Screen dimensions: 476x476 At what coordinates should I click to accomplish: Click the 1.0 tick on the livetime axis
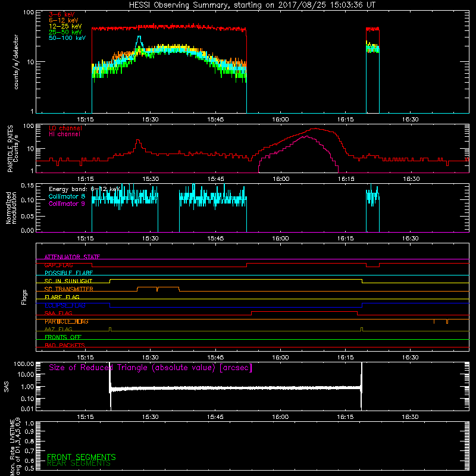tap(29, 423)
